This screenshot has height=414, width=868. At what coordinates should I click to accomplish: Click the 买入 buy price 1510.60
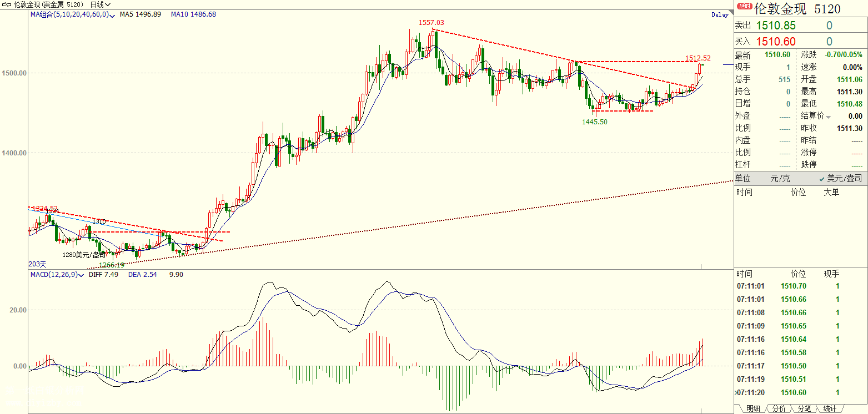(x=775, y=42)
